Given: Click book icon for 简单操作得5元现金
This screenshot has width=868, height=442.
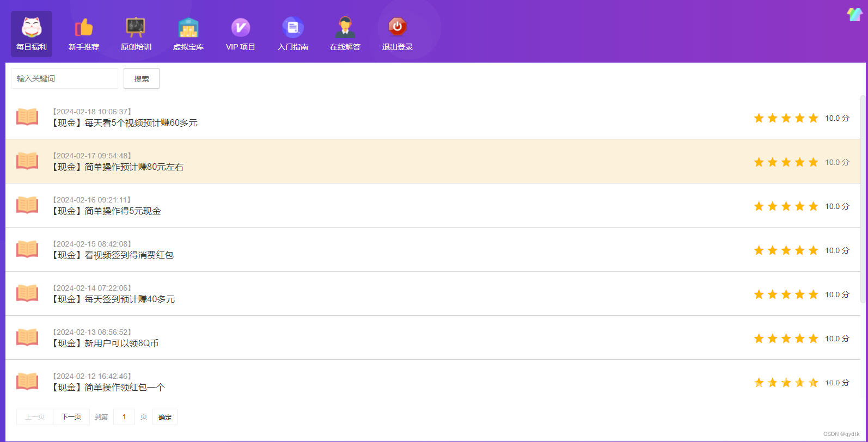Looking at the screenshot, I should [27, 205].
